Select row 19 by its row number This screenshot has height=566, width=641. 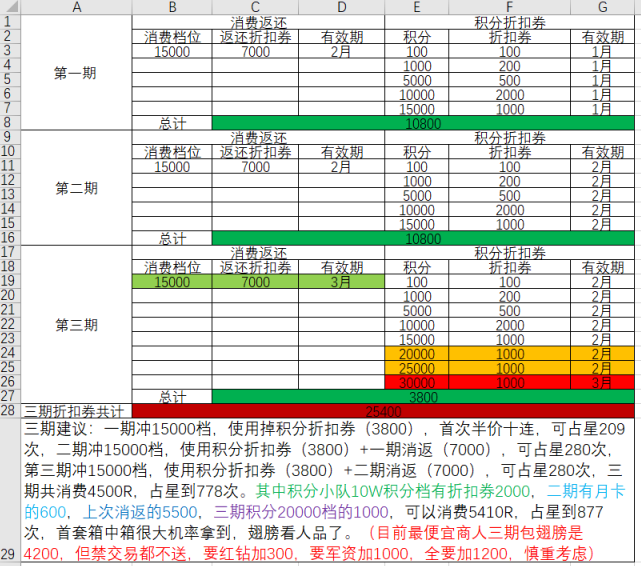9,282
